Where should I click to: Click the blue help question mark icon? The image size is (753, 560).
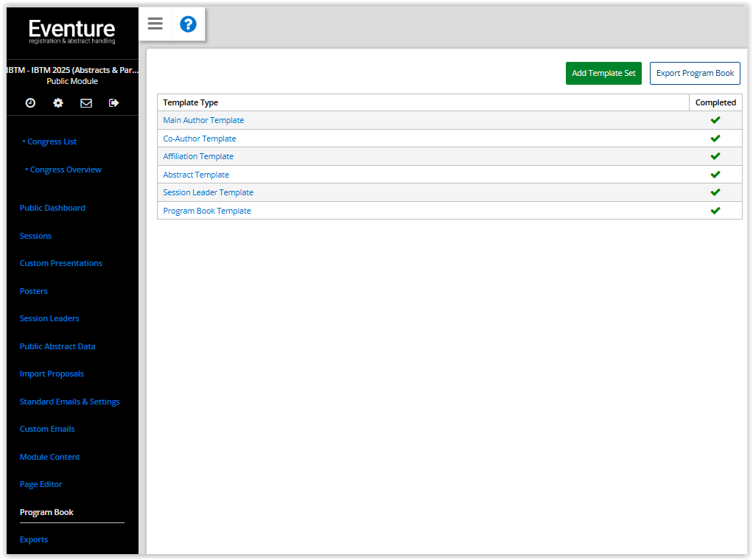pyautogui.click(x=188, y=24)
